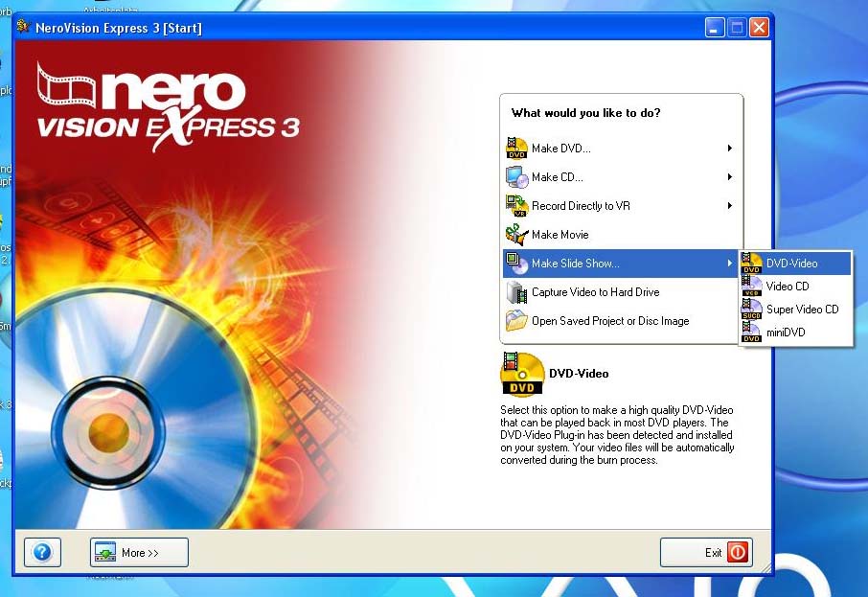
Task: Click the Exit button
Action: pyautogui.click(x=706, y=552)
